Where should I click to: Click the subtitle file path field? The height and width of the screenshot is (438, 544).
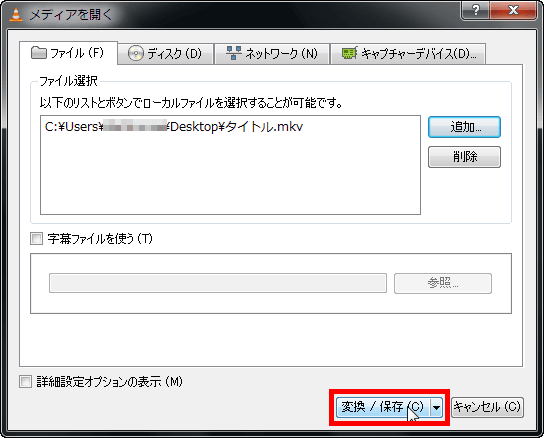coord(218,283)
